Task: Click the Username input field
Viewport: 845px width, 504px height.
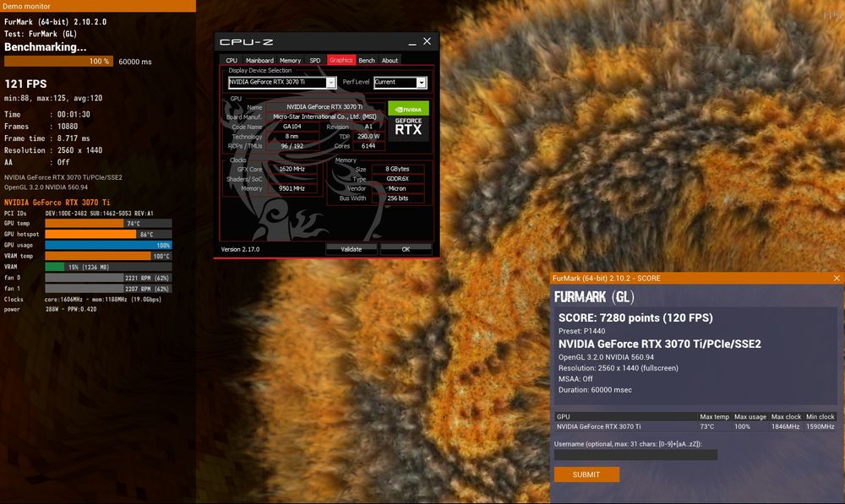Action: tap(635, 455)
